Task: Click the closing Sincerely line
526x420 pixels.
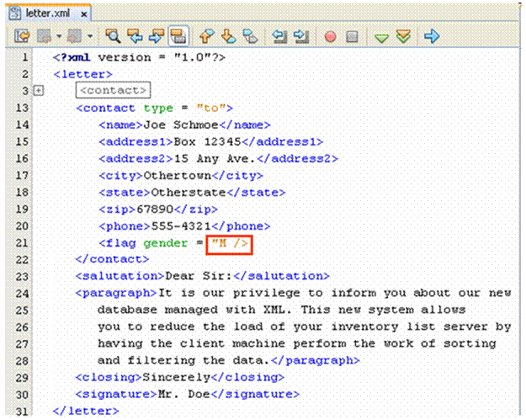Action: pyautogui.click(x=180, y=377)
